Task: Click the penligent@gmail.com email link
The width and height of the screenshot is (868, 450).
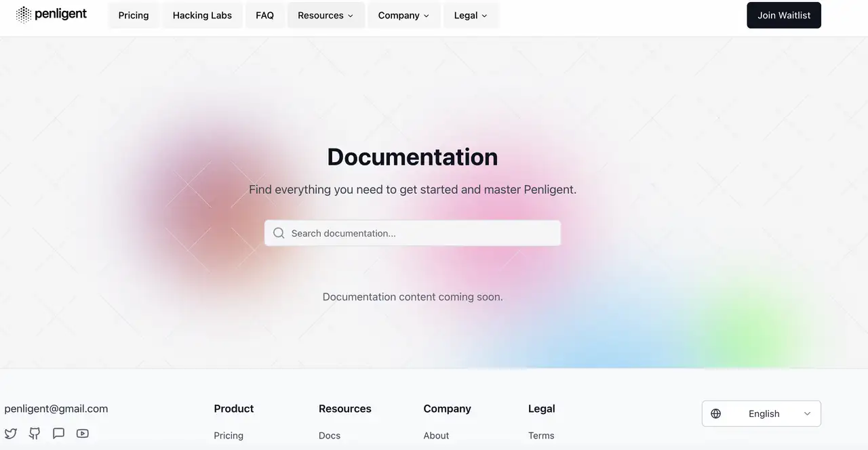Action: coord(56,409)
